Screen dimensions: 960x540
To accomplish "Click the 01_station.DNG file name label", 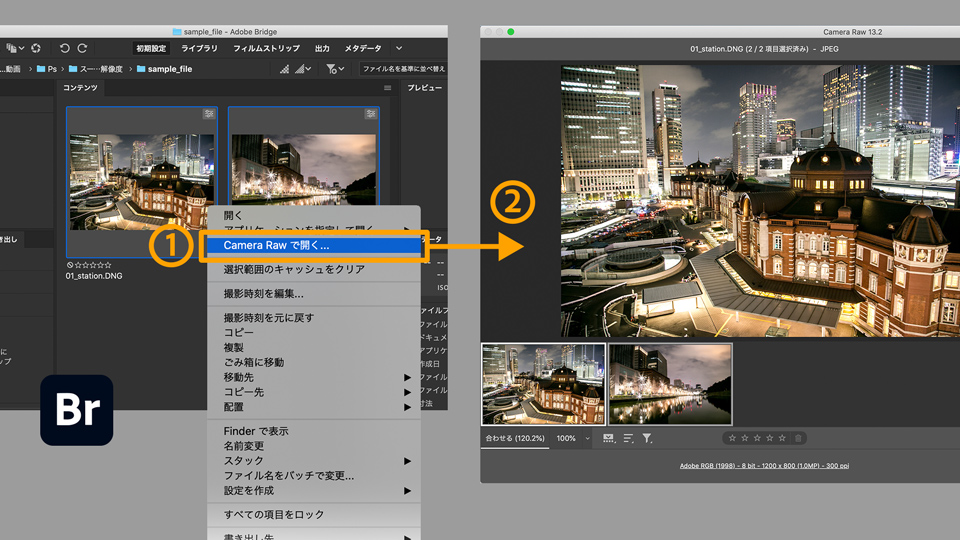I will (94, 276).
